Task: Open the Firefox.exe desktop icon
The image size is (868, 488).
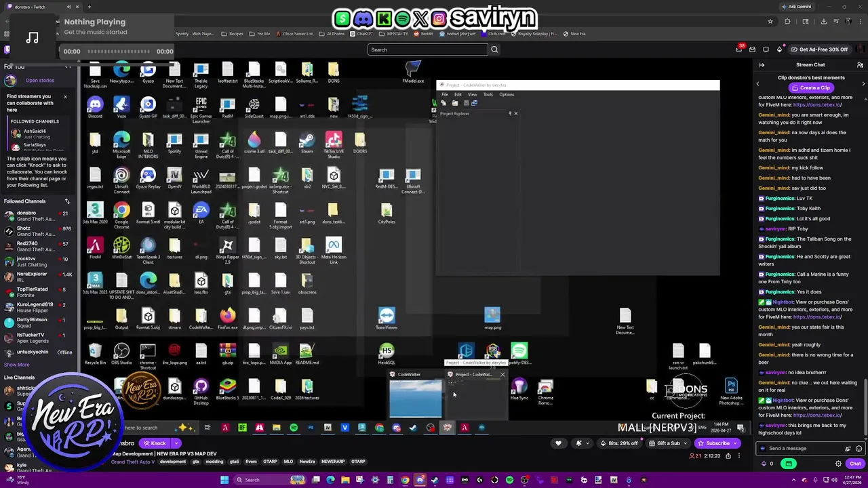Action: (227, 319)
